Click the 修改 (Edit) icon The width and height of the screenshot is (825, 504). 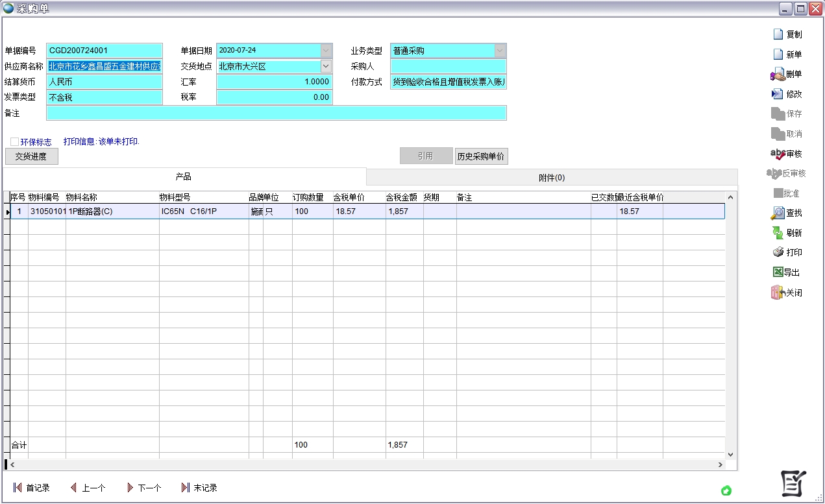778,94
